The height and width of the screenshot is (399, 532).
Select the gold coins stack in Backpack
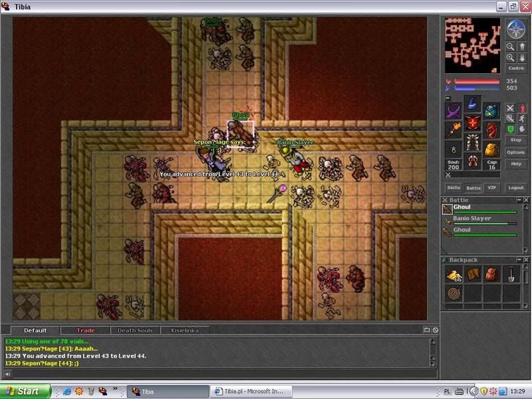[454, 275]
